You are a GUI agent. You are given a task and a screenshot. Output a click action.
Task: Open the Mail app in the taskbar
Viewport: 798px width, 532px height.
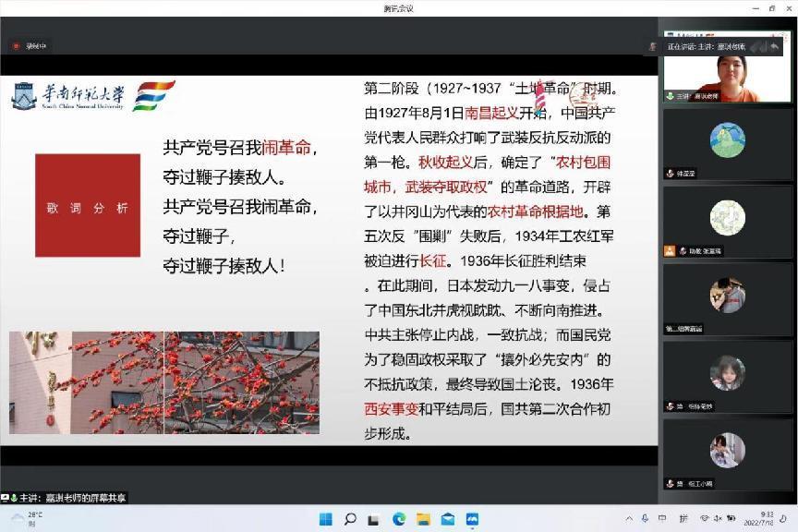(447, 519)
